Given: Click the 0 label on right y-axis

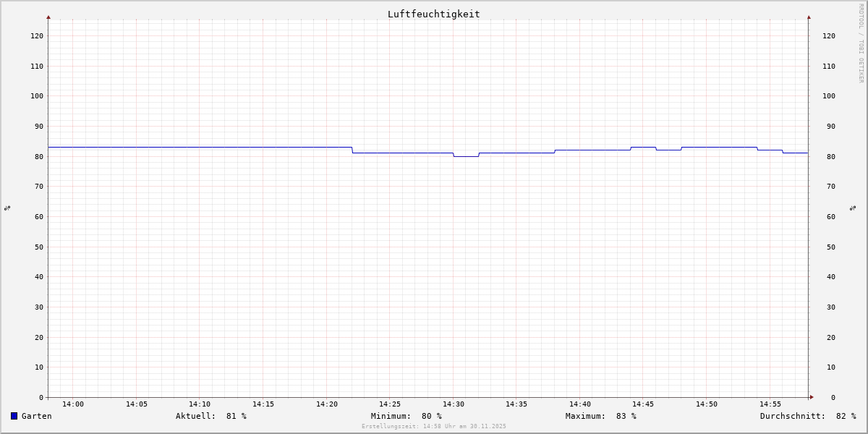Looking at the screenshot, I should click(833, 397).
